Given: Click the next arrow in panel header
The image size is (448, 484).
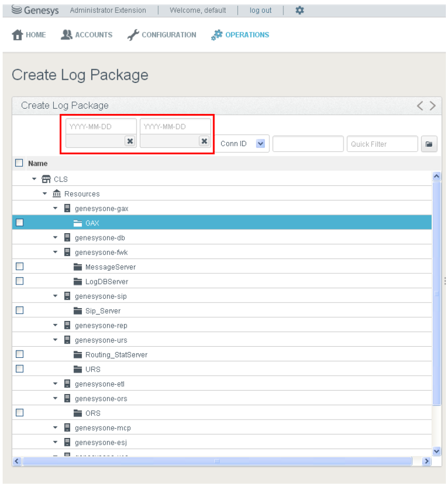Looking at the screenshot, I should [x=433, y=106].
